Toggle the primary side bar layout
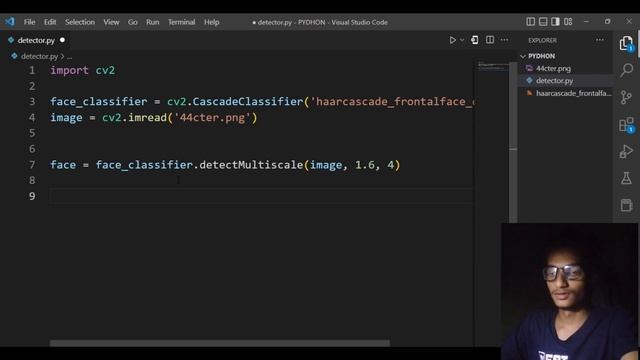The height and width of the screenshot is (360, 640). pyautogui.click(x=531, y=22)
